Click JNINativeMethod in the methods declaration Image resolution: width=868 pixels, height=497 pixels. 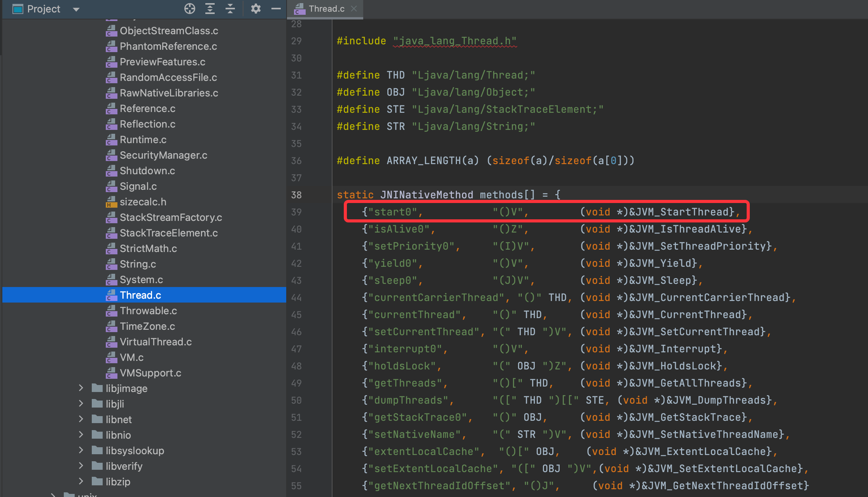427,195
